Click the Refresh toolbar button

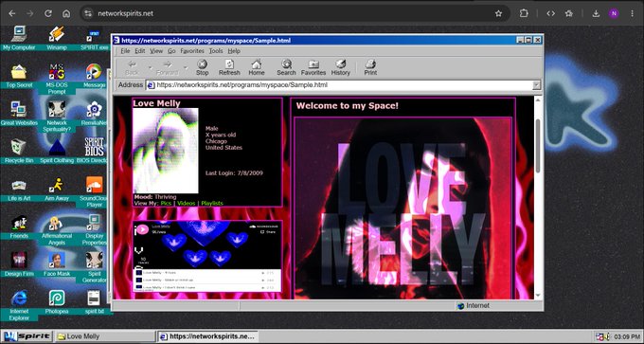[229, 68]
